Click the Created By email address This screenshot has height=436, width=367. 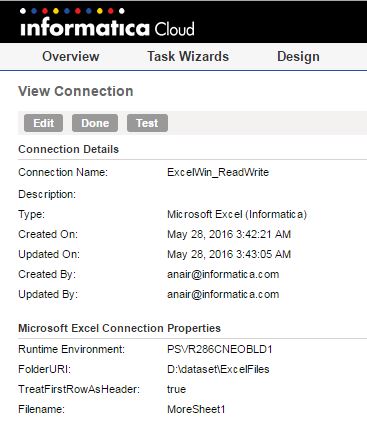coord(223,274)
